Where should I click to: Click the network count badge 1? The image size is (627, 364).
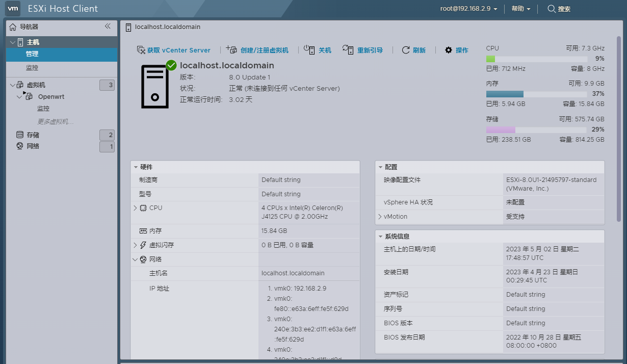tap(107, 147)
